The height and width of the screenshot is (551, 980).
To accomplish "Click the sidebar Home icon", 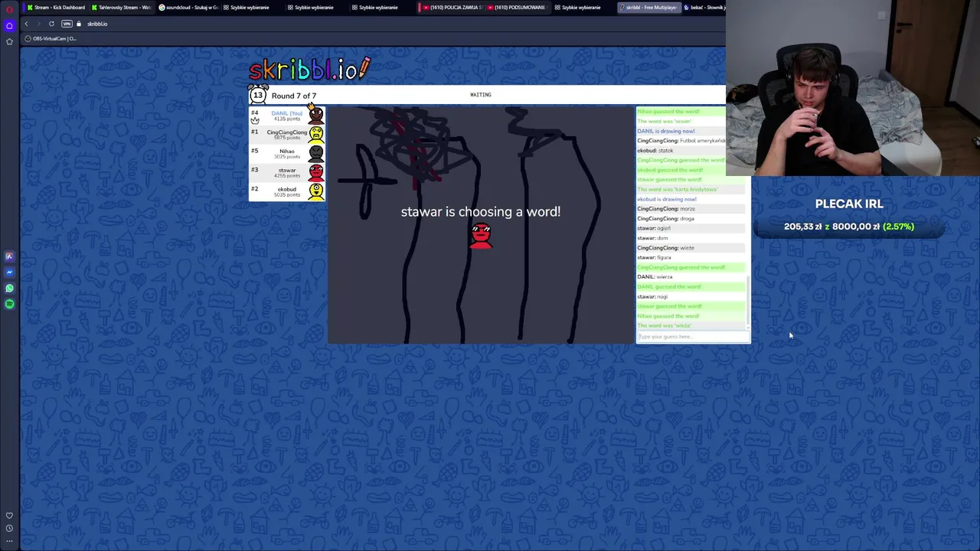I will (9, 26).
